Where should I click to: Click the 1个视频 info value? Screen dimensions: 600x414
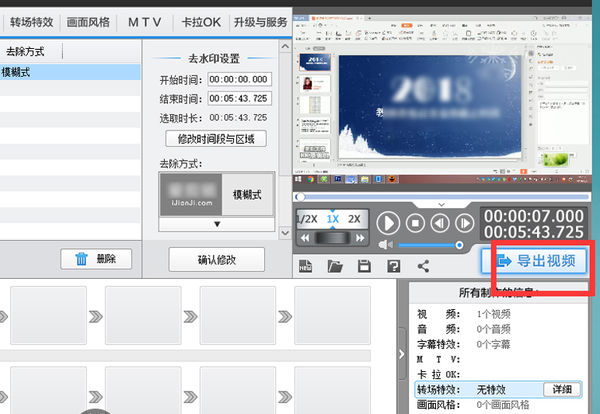pyautogui.click(x=494, y=314)
